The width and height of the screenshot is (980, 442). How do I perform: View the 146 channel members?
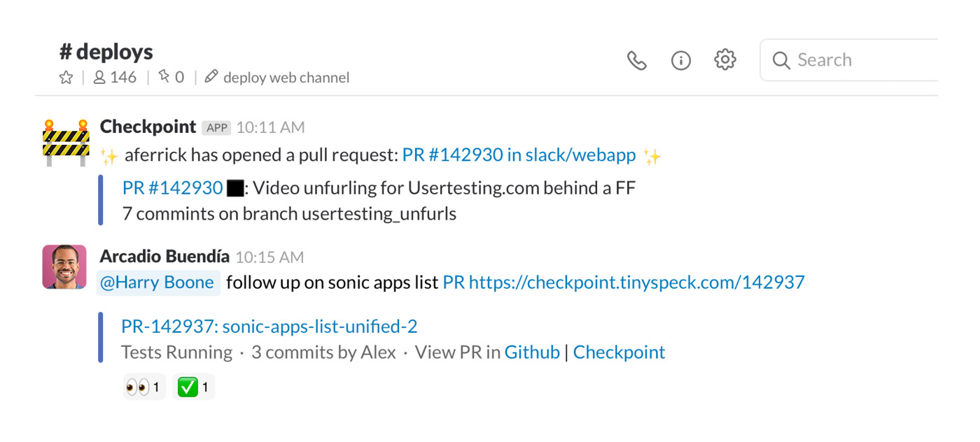(x=115, y=78)
